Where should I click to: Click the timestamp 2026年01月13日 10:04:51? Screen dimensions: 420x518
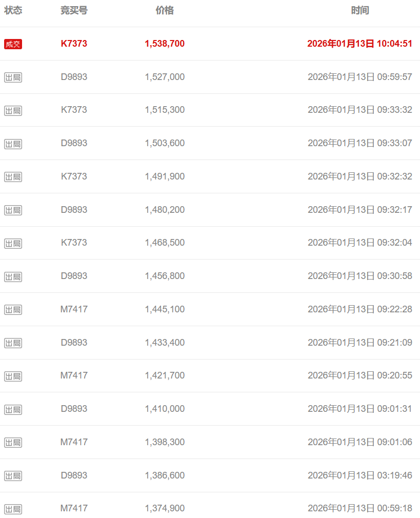click(x=359, y=44)
